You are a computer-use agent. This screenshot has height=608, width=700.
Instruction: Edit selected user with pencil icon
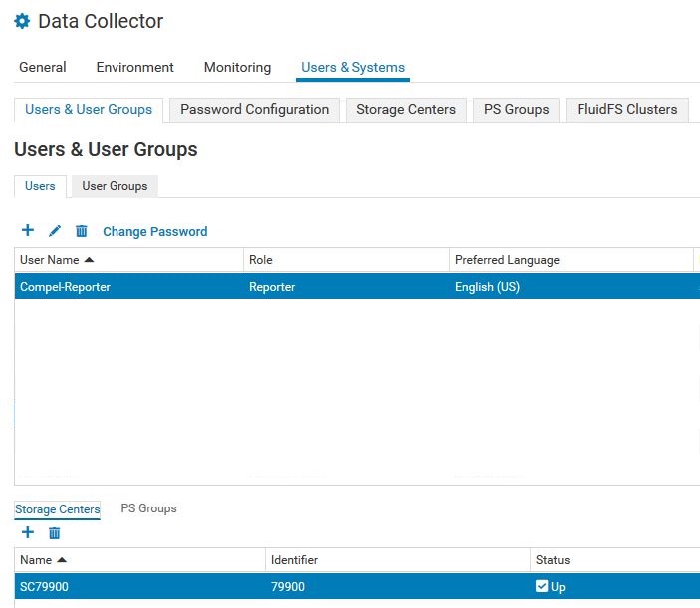pos(55,231)
